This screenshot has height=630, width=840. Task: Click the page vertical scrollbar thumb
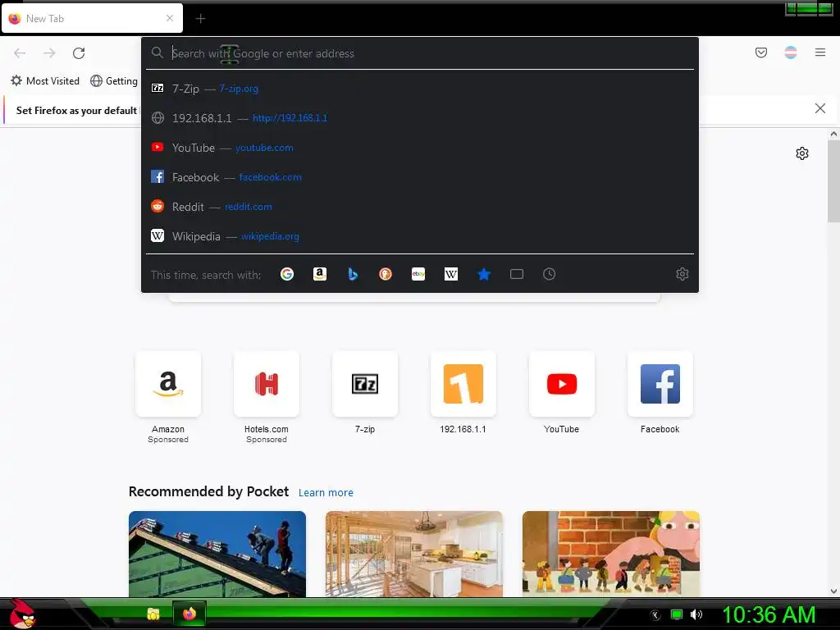click(x=833, y=181)
